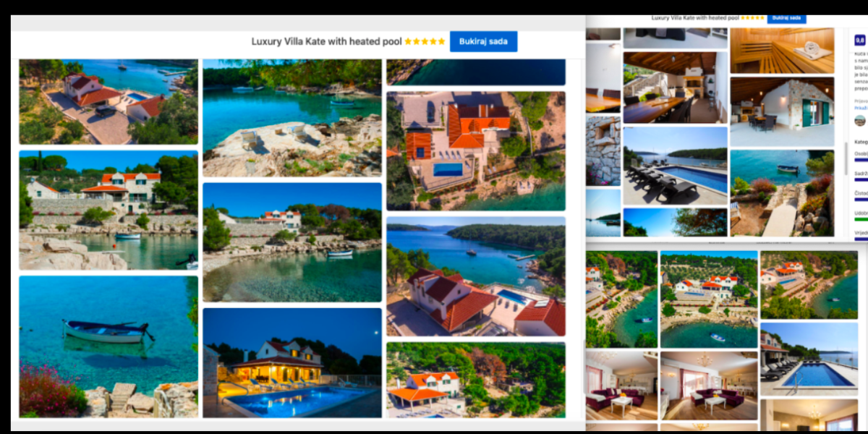Open the wooden sauna interior photo
The width and height of the screenshot is (868, 434).
pos(781,51)
